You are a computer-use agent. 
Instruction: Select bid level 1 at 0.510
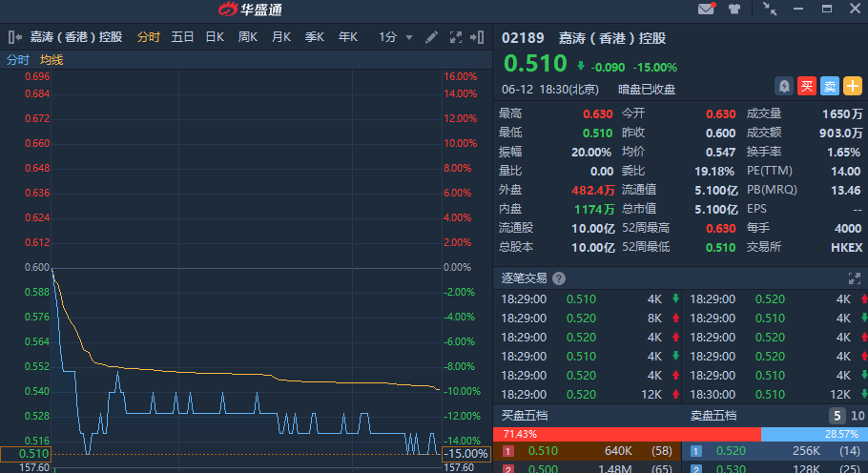588,451
